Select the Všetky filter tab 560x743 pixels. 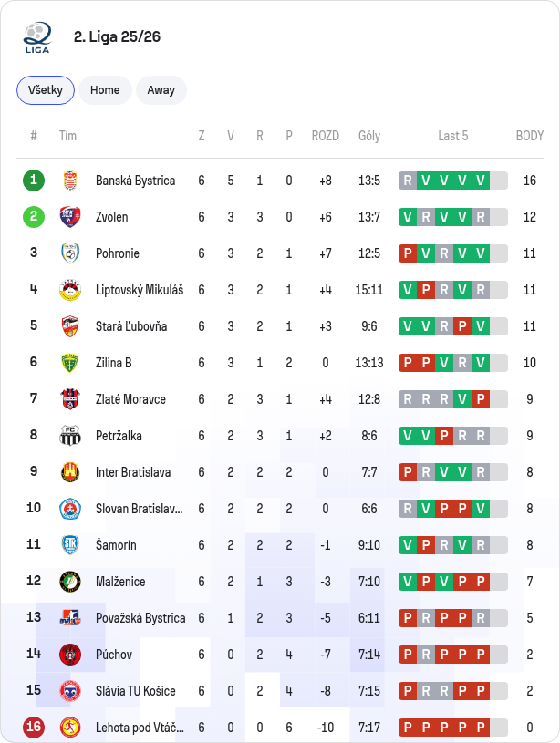pyautogui.click(x=46, y=90)
